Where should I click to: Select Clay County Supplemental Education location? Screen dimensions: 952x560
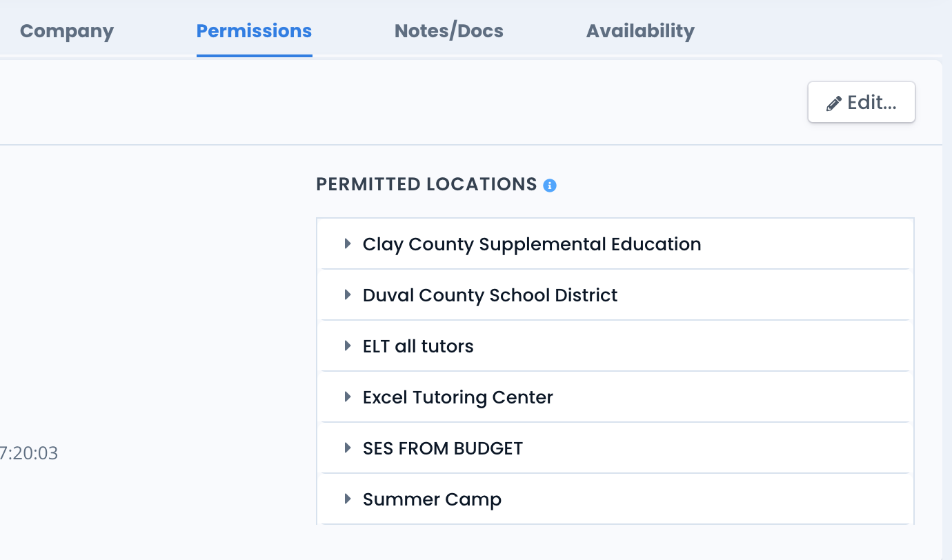click(532, 244)
